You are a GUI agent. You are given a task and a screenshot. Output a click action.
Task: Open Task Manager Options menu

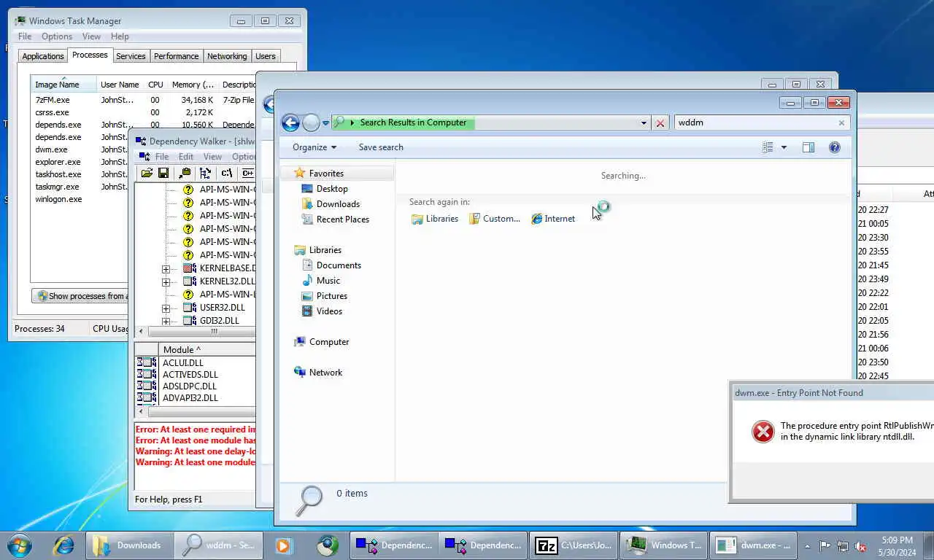click(57, 36)
